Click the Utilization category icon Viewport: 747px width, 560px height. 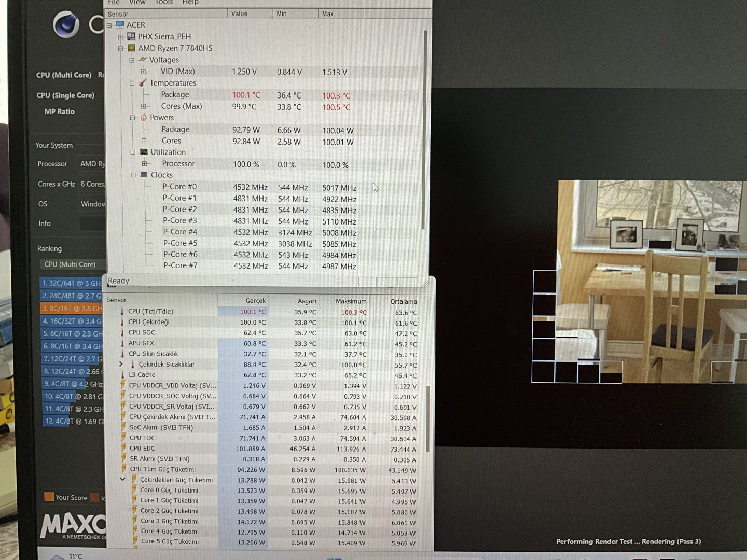coord(144,152)
